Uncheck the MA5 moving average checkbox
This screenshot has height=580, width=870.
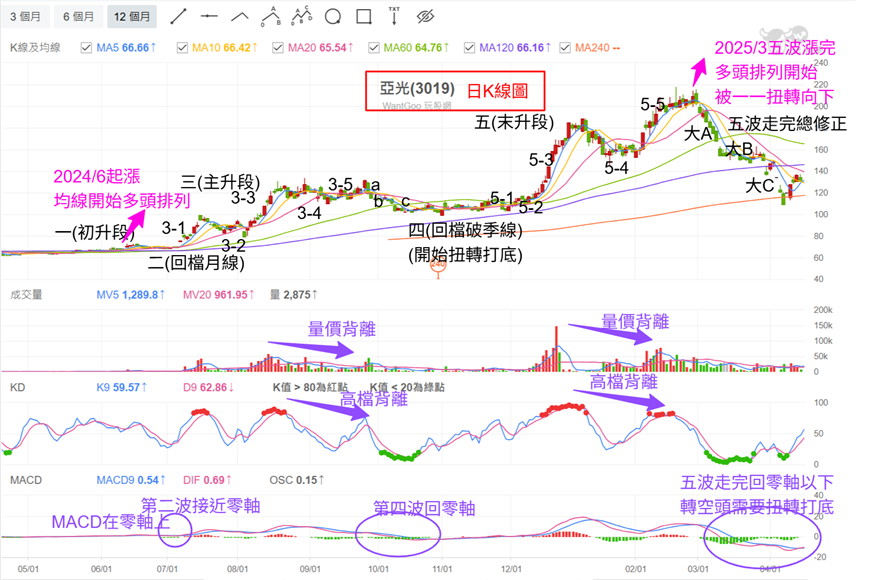86,48
